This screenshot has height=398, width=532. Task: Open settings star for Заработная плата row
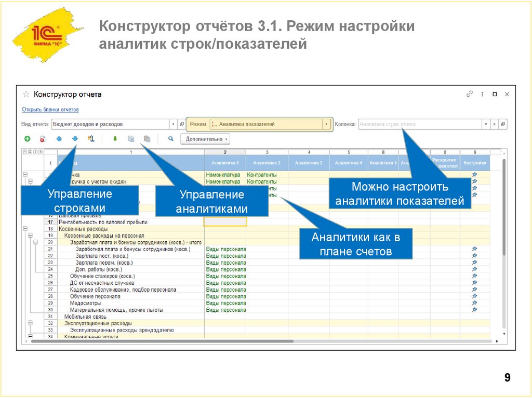click(474, 249)
